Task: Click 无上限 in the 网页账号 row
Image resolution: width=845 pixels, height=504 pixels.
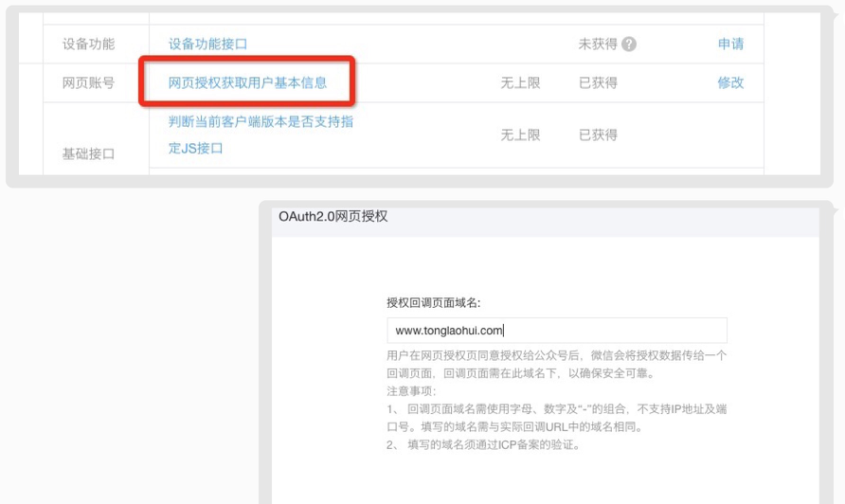Action: pyautogui.click(x=520, y=82)
